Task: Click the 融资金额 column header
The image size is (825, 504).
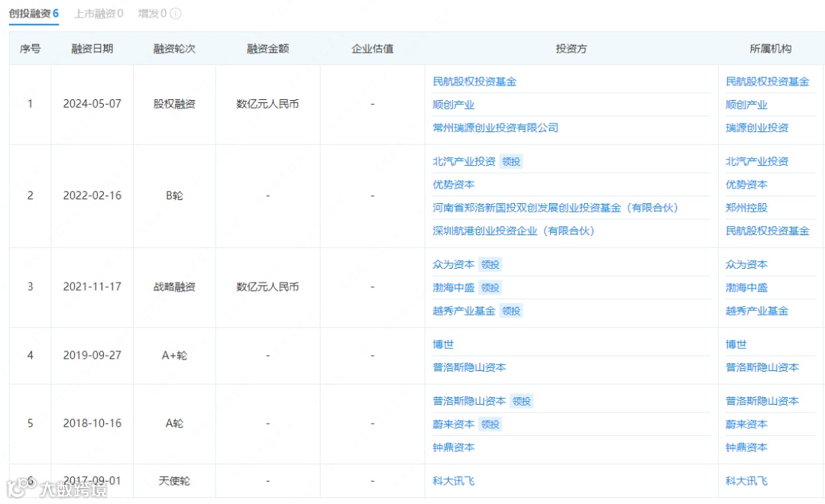Action: (x=268, y=49)
